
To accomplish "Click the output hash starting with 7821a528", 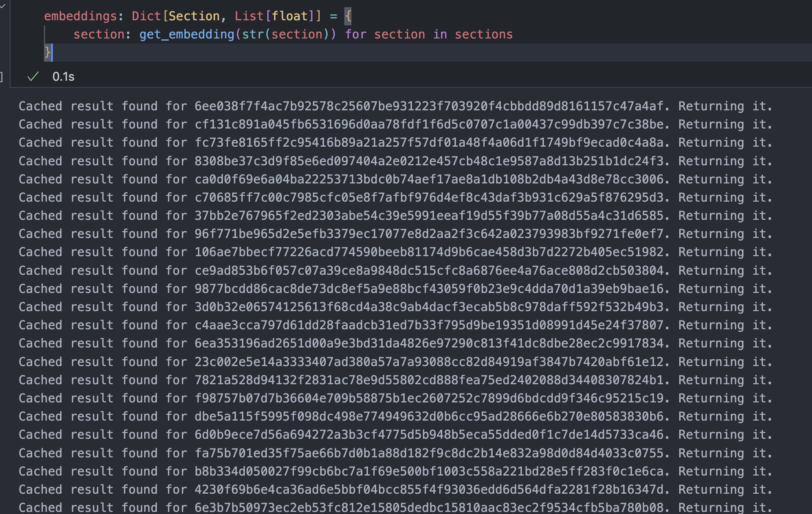I will click(x=429, y=380).
